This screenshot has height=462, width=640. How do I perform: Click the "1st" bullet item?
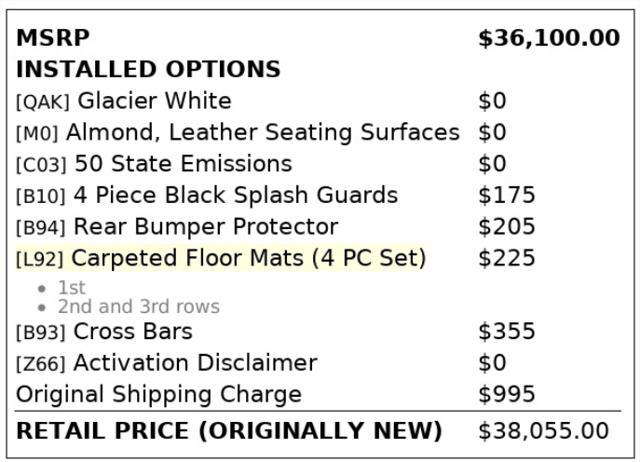[71, 288]
